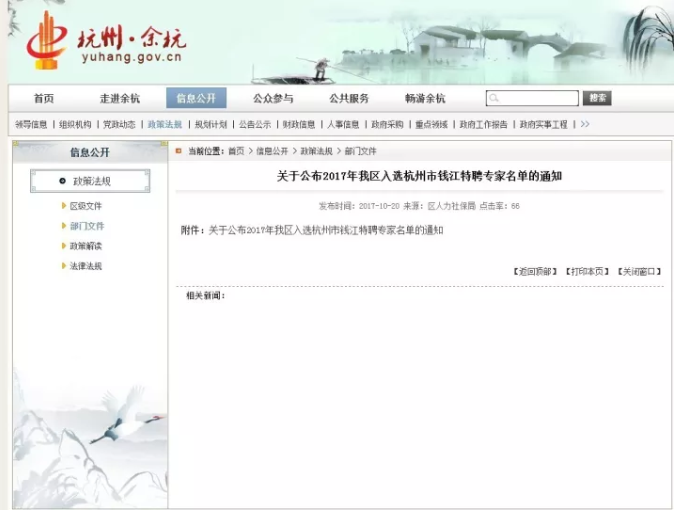The width and height of the screenshot is (674, 511).
Task: Click the Hangzhou Yuhang site logo
Action: pyautogui.click(x=105, y=40)
